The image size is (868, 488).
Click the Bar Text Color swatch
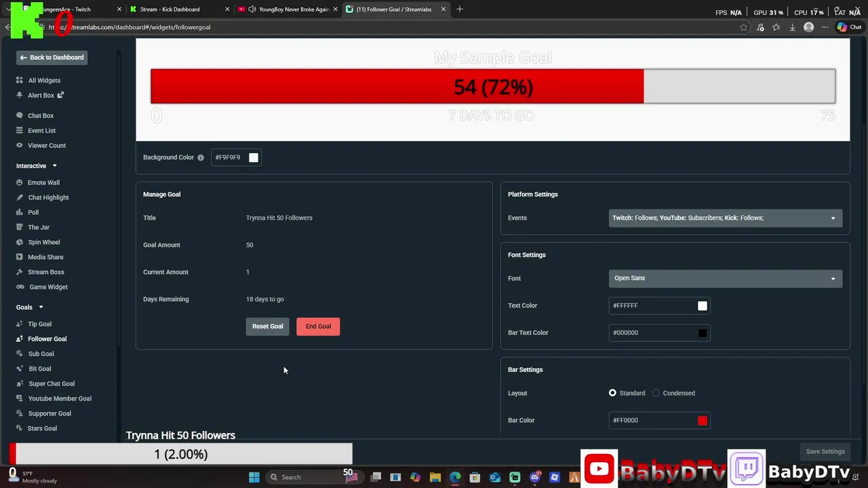(703, 333)
